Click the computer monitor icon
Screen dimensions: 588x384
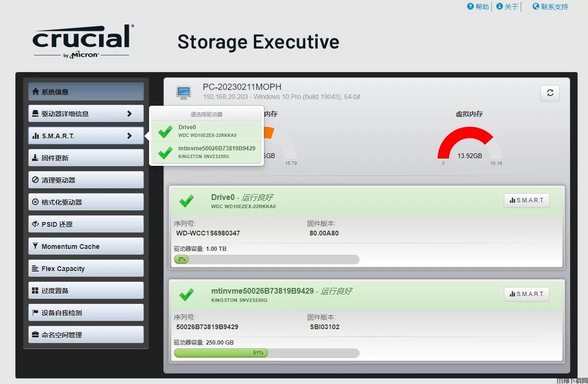click(x=183, y=92)
